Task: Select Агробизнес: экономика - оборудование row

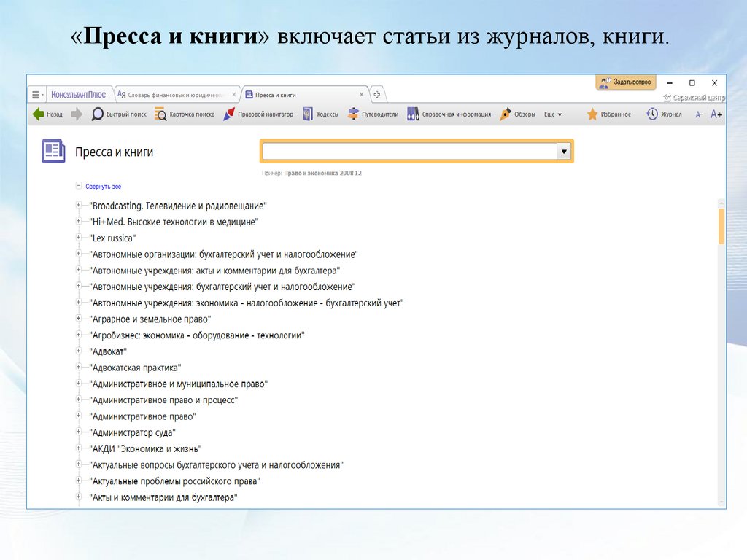Action: tap(197, 335)
